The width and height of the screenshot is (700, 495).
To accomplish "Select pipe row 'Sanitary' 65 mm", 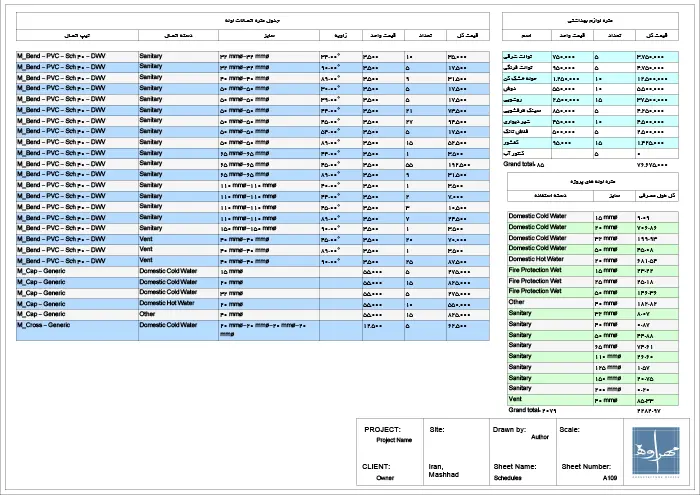I will coord(593,346).
